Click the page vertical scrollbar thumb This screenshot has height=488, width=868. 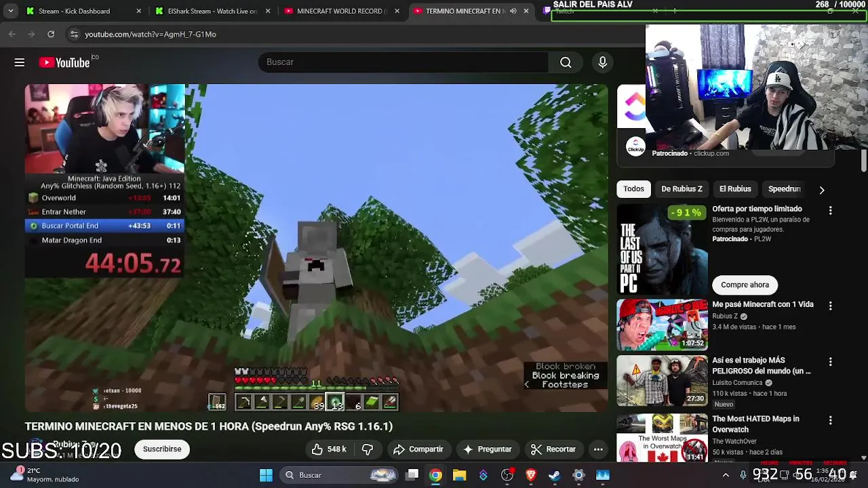(x=863, y=161)
